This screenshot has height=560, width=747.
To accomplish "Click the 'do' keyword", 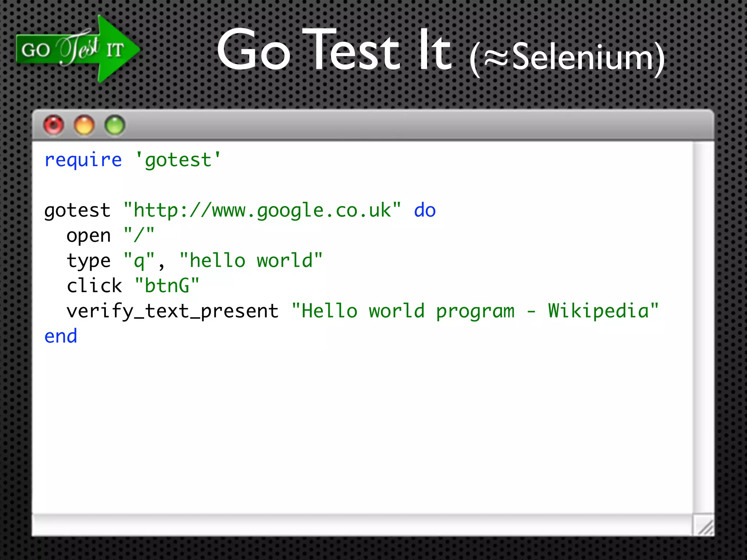I will [x=425, y=210].
